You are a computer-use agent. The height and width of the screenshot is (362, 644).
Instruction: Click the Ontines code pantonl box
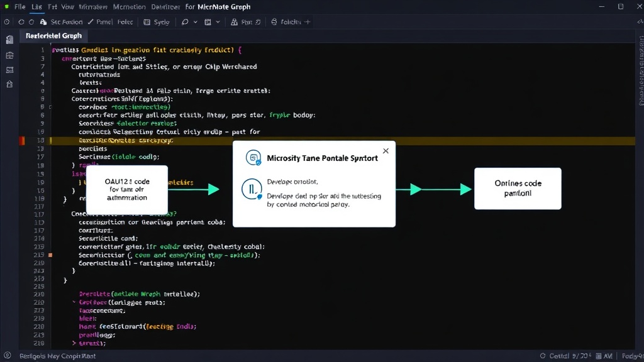tap(518, 189)
